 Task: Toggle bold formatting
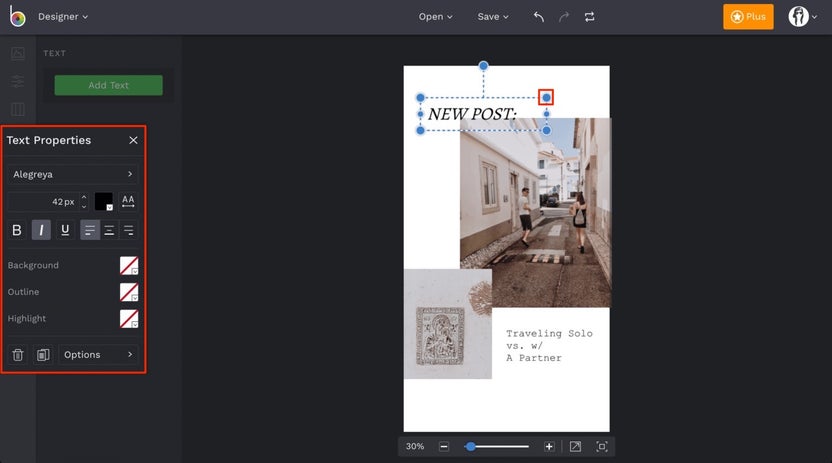tap(17, 230)
